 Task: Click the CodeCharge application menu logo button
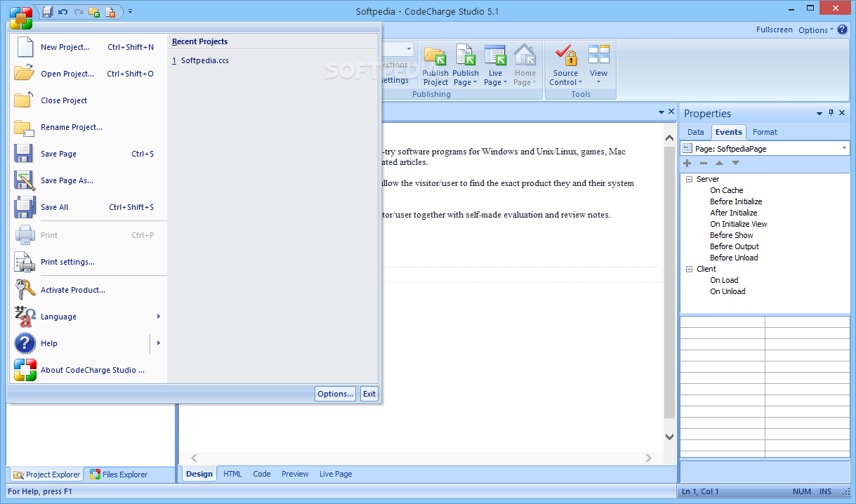pyautogui.click(x=21, y=17)
